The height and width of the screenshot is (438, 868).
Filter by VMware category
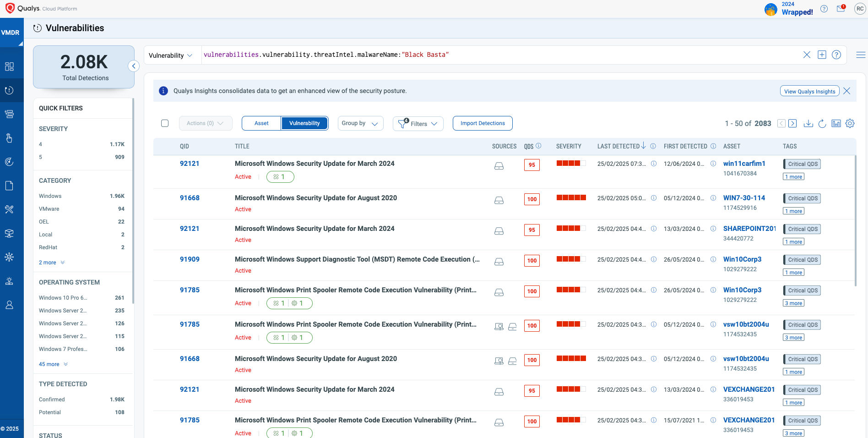click(x=81, y=209)
